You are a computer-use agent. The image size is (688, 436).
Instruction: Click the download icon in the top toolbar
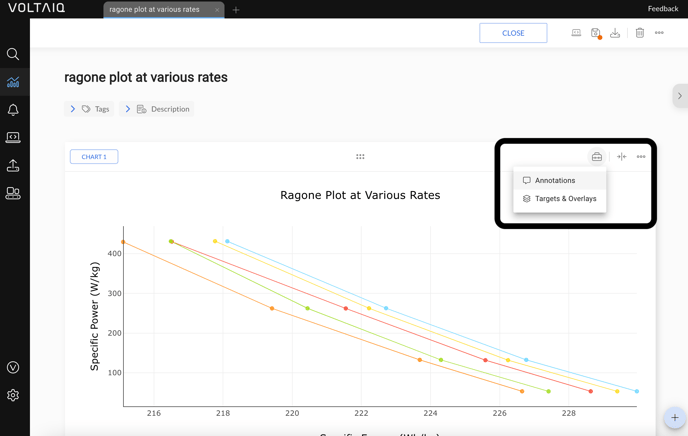pyautogui.click(x=615, y=33)
